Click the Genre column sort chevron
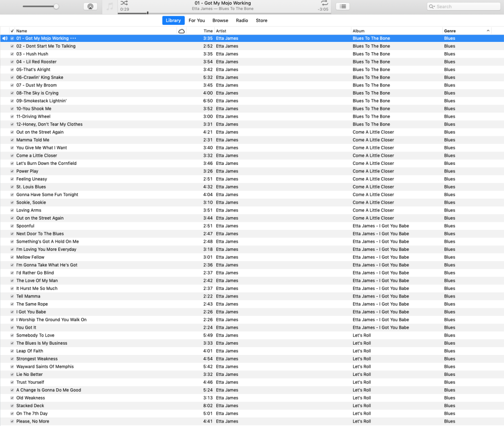 (488, 31)
